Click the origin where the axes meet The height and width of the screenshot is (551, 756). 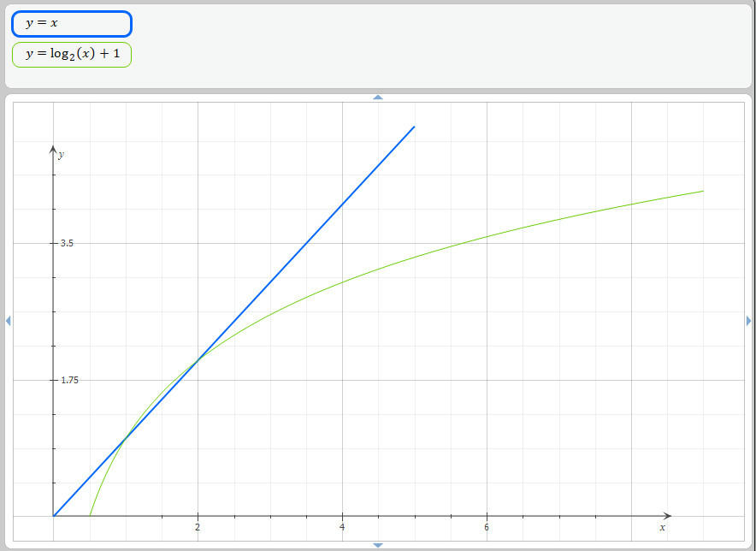(x=54, y=516)
